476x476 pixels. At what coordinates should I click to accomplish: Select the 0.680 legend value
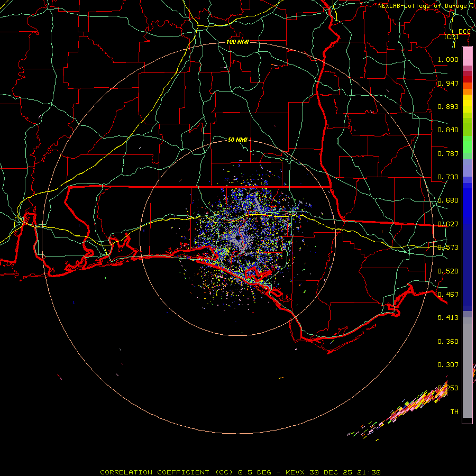tap(448, 200)
